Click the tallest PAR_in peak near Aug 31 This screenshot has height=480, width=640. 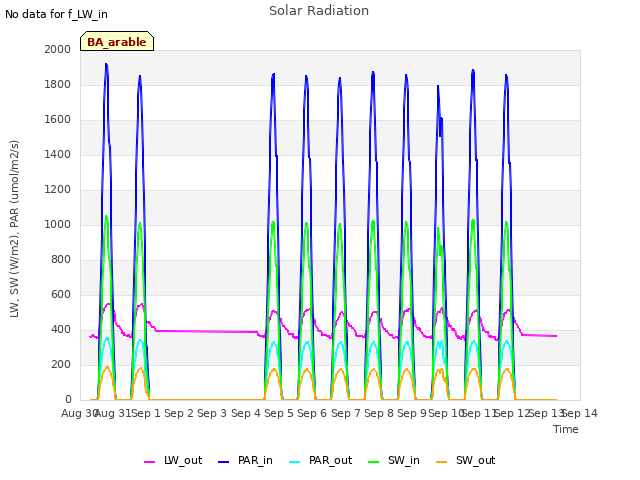point(106,64)
